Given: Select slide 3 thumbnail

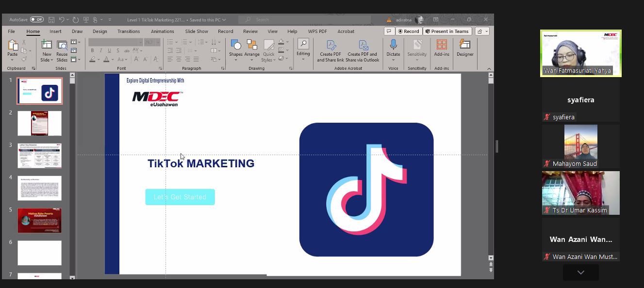Looking at the screenshot, I should [x=40, y=156].
